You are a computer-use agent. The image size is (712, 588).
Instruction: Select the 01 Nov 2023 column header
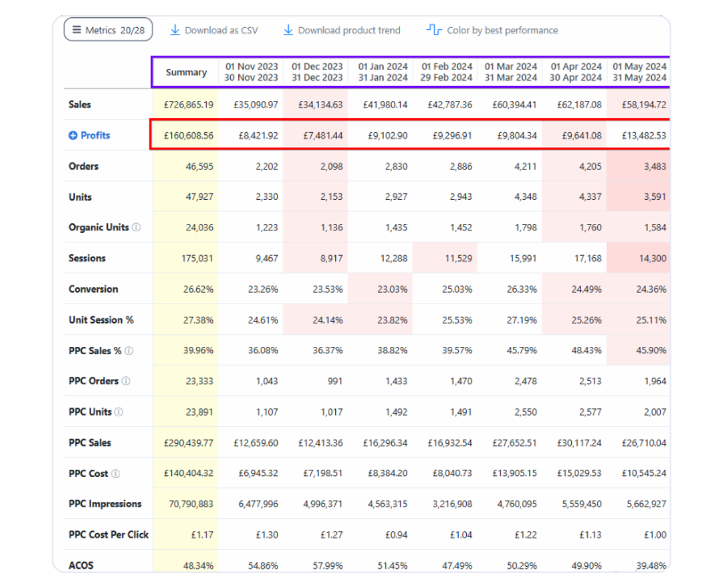click(x=251, y=72)
